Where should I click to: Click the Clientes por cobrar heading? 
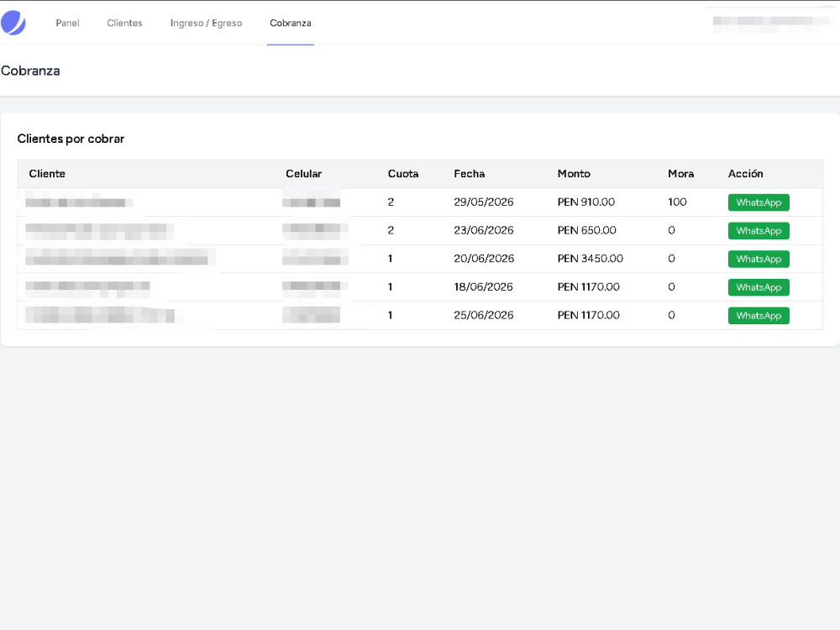click(x=71, y=139)
